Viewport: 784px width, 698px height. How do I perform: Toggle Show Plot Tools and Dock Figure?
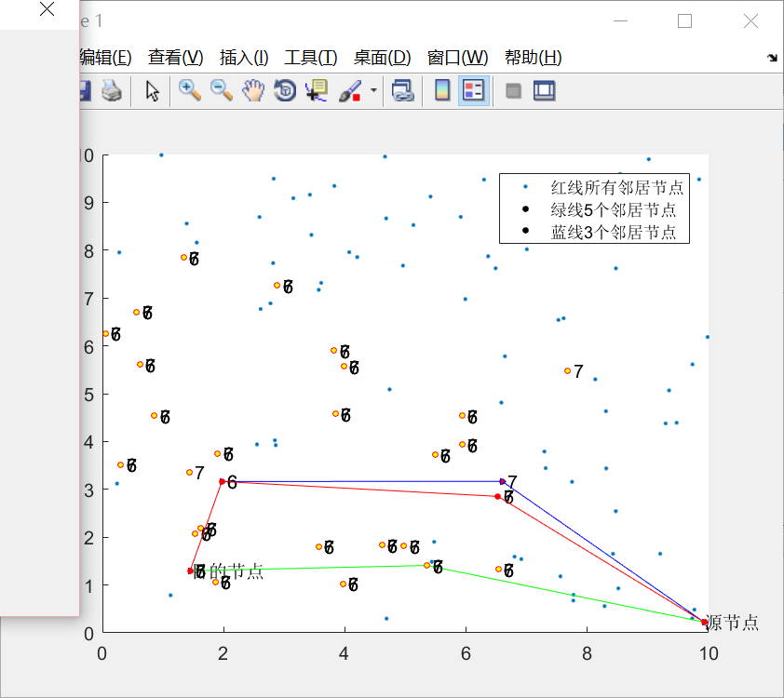tap(543, 90)
